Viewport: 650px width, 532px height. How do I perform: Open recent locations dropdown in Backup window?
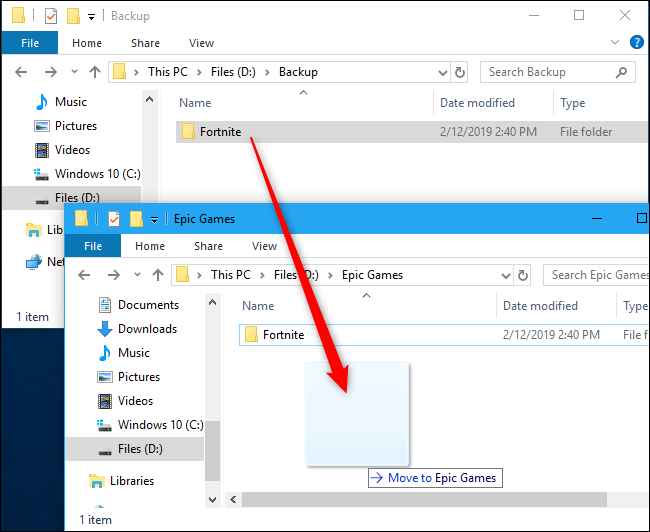(74, 71)
